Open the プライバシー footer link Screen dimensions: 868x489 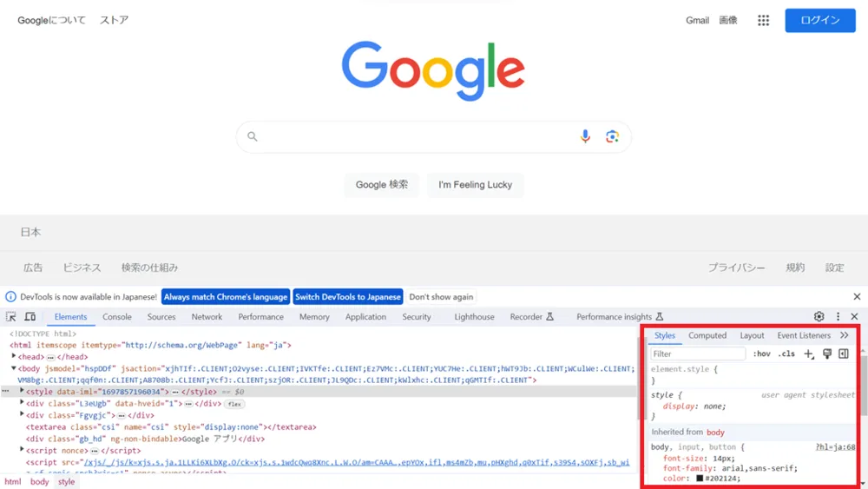736,268
